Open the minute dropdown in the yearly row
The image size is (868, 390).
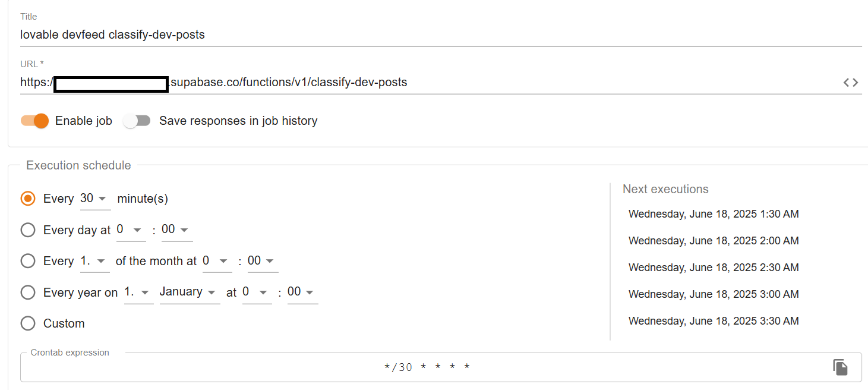point(303,292)
